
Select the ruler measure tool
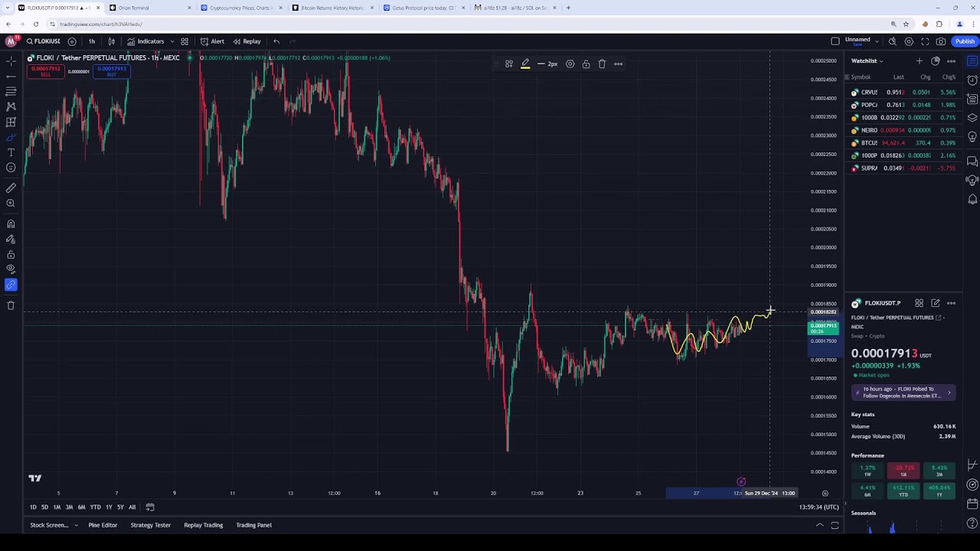click(x=11, y=187)
